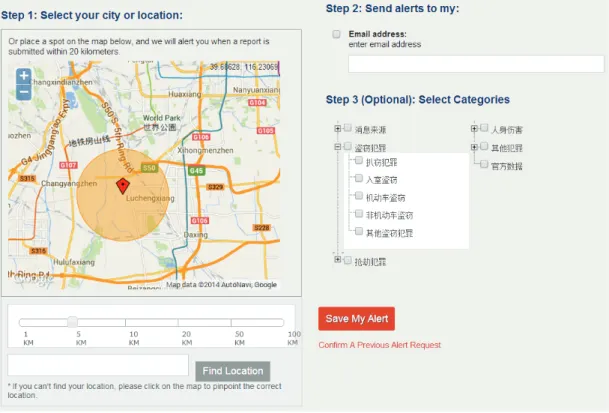
Task: Focus the location search input field
Action: click(98, 365)
